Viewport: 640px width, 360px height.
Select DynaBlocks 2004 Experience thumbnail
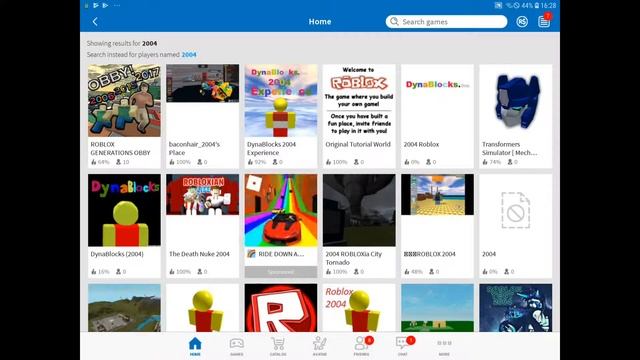(281, 100)
